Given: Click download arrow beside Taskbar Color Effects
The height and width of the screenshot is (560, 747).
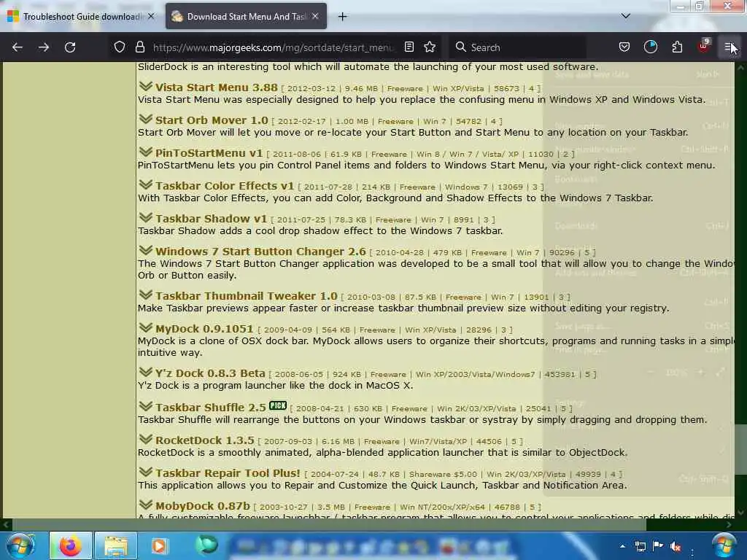Looking at the screenshot, I should point(145,184).
